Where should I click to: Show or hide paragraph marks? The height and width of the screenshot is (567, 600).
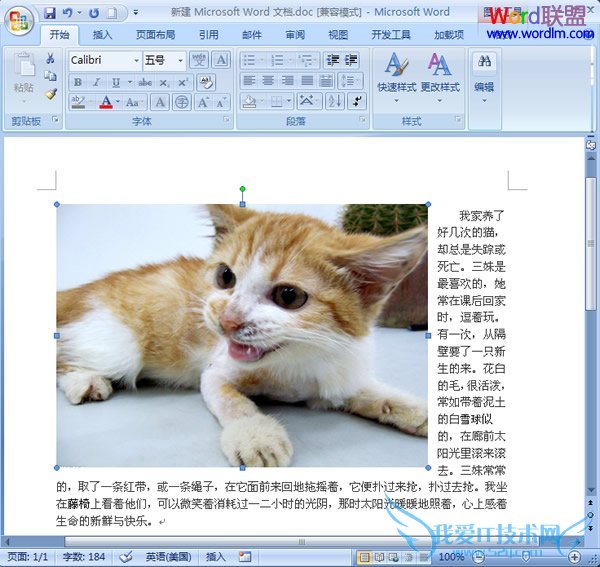pyautogui.click(x=357, y=101)
